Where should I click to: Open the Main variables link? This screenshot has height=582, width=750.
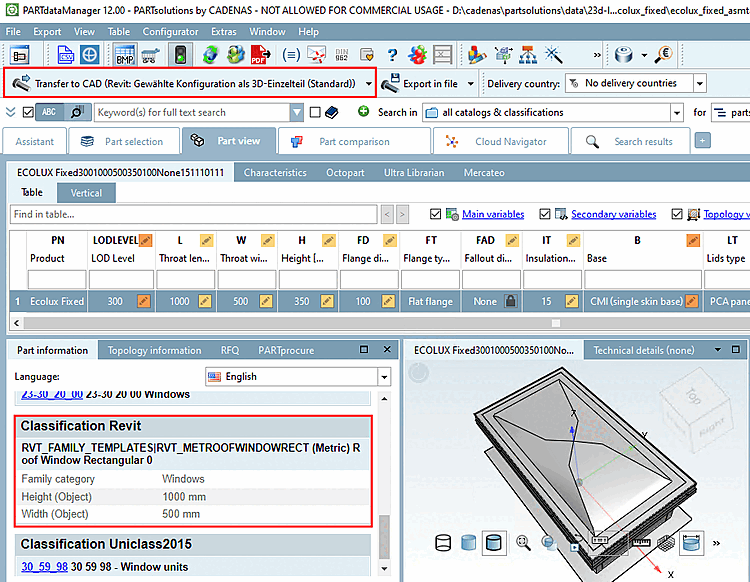(x=493, y=214)
